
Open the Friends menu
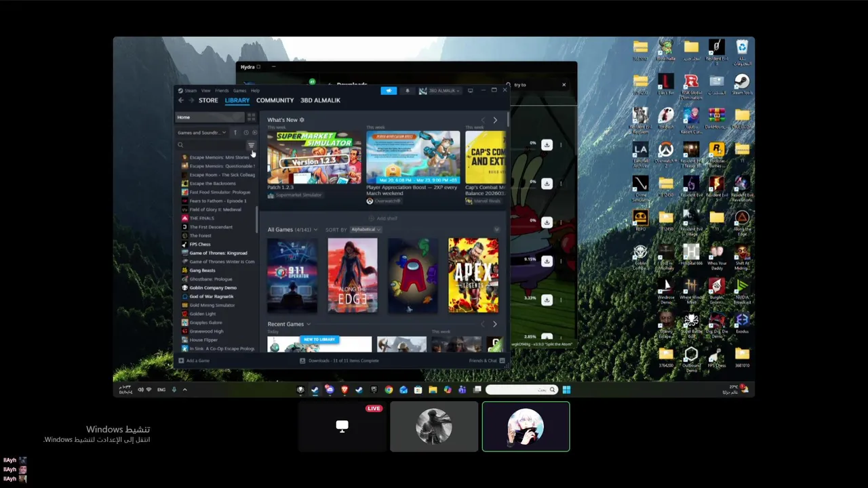pyautogui.click(x=222, y=91)
